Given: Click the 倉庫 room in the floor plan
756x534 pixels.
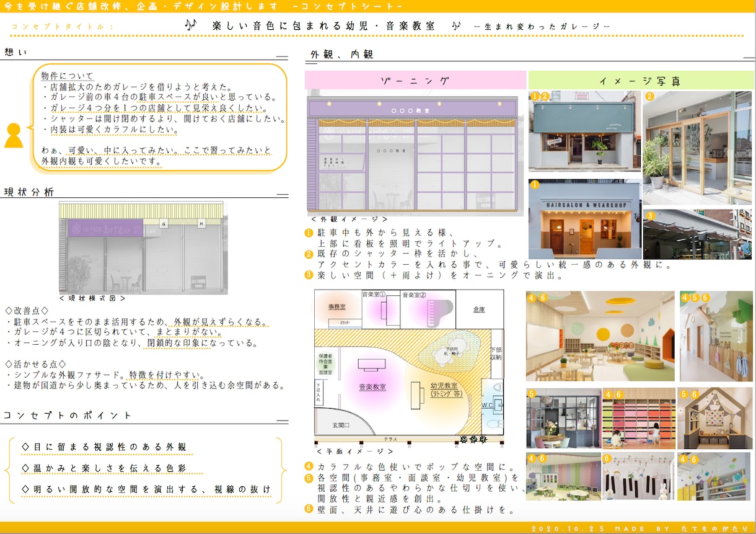Looking at the screenshot, I should [x=479, y=308].
